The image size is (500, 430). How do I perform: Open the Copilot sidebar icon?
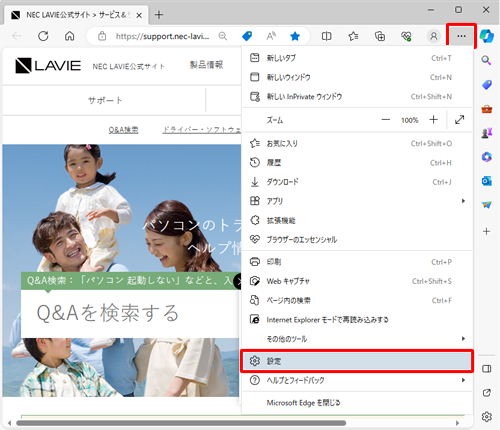tap(487, 36)
